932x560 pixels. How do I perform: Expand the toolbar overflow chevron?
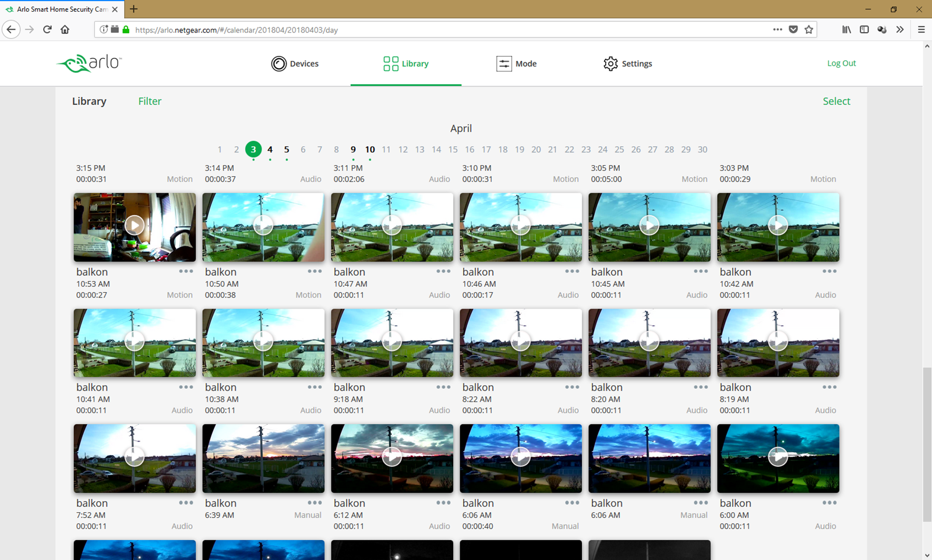tap(900, 30)
